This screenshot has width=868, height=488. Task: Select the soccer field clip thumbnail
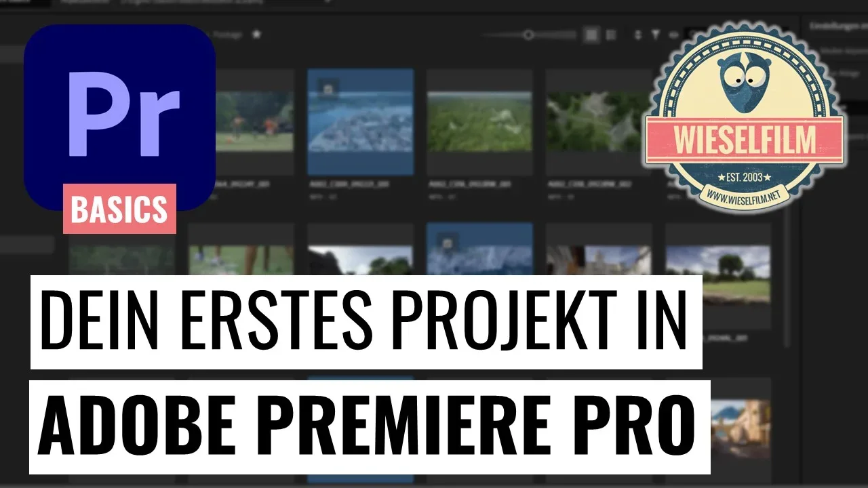[254, 121]
